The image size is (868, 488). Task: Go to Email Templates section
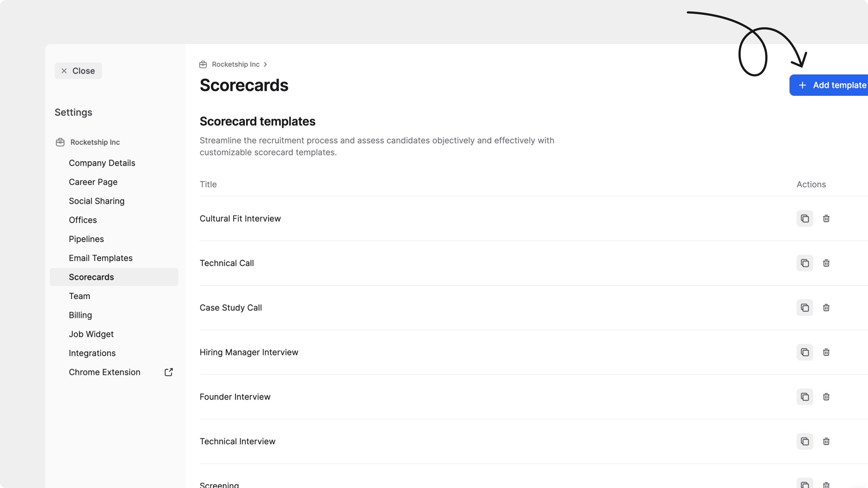click(x=101, y=258)
